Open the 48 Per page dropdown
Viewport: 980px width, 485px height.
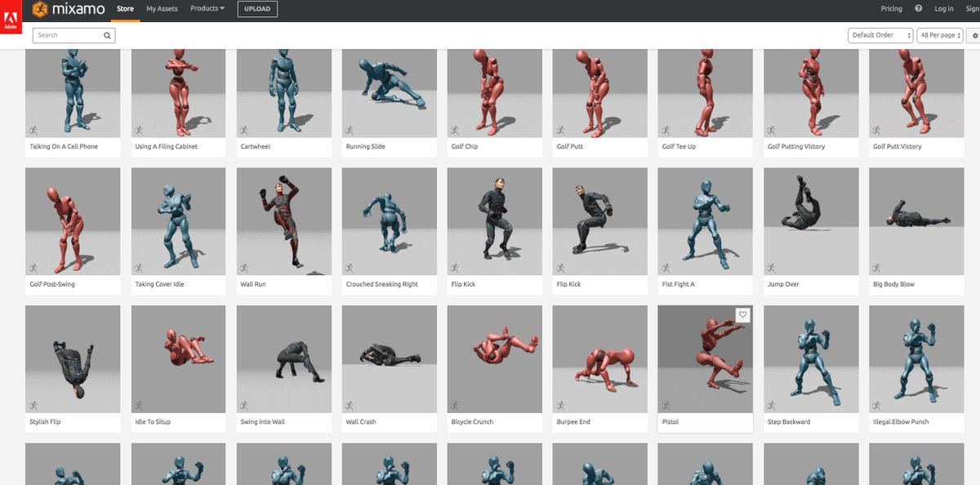tap(940, 35)
